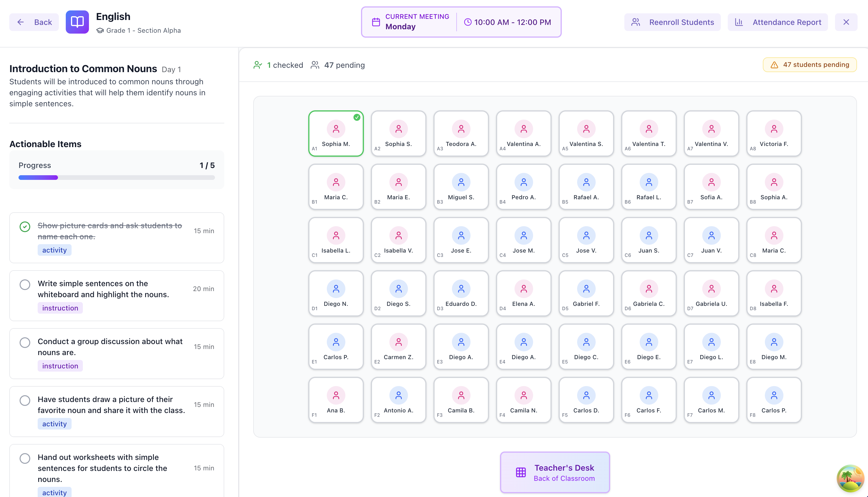Click the Reenroll Students button

[672, 22]
